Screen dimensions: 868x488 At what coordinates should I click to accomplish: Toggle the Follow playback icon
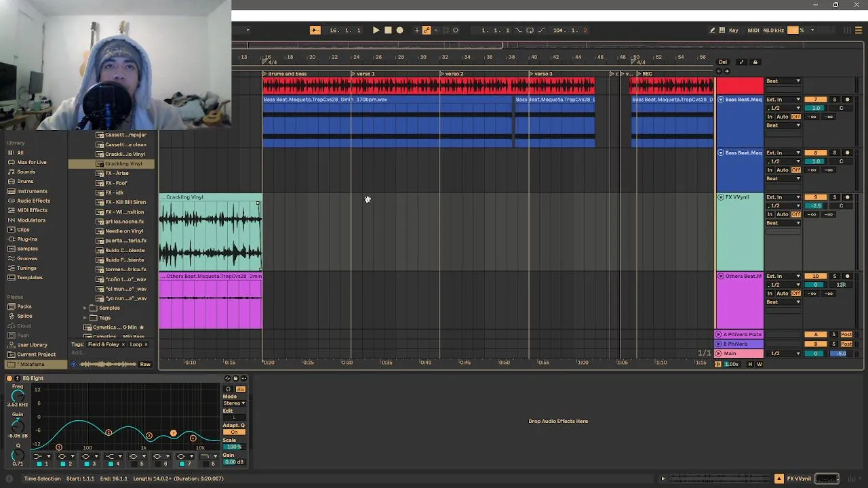point(315,30)
